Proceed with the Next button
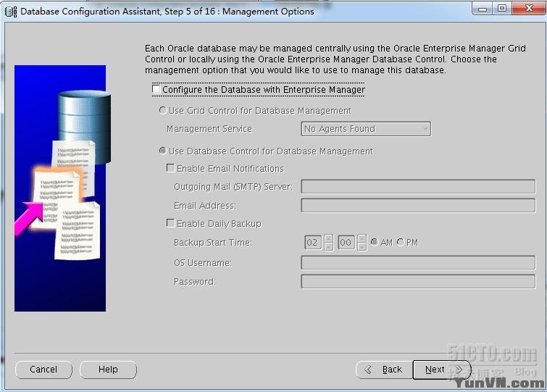547x392 pixels. [x=442, y=370]
